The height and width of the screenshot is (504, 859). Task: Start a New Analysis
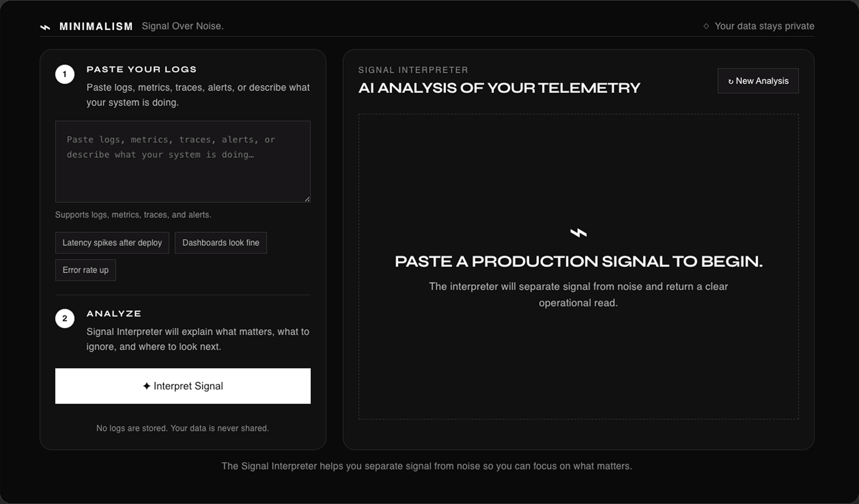[758, 81]
